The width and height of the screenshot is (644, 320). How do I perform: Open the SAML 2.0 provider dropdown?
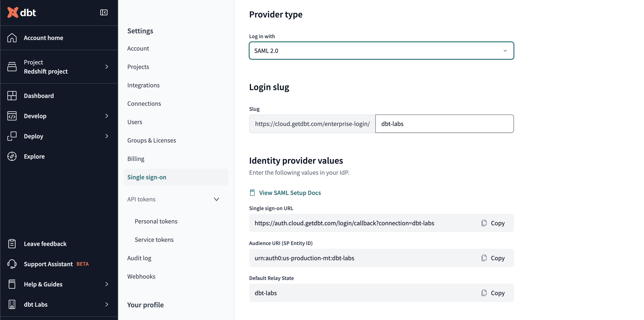pyautogui.click(x=505, y=51)
